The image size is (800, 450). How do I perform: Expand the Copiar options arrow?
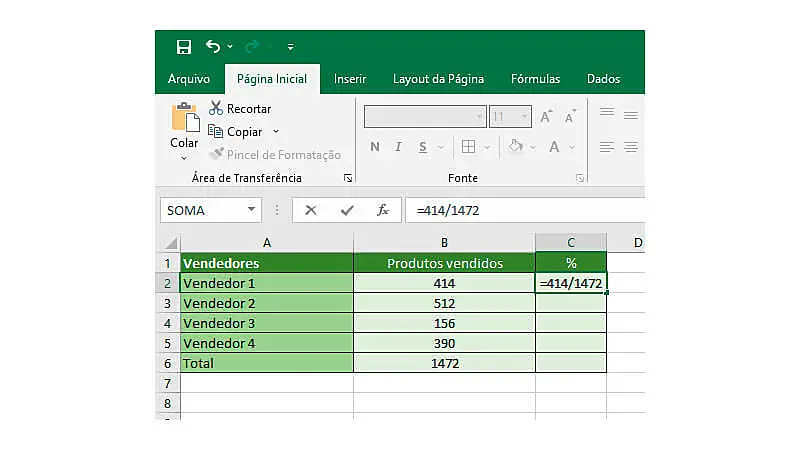(x=276, y=132)
